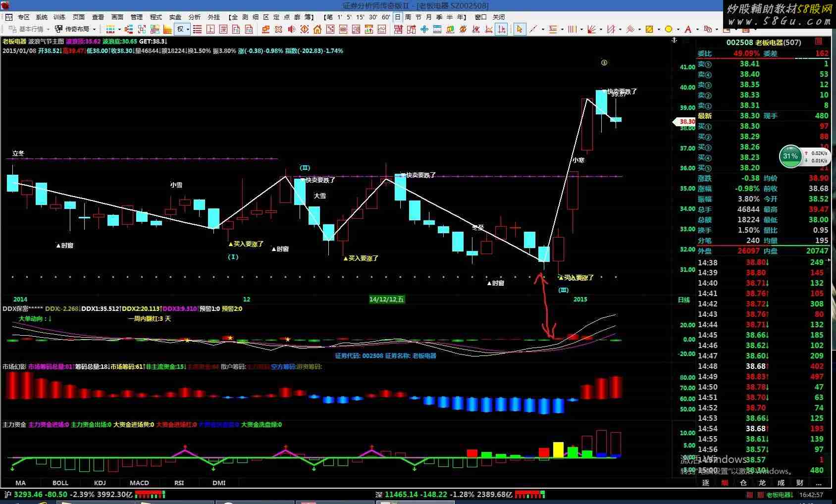Click the 财 tab at bottom right
Viewport: 836px width, 504px height.
pyautogui.click(x=800, y=483)
